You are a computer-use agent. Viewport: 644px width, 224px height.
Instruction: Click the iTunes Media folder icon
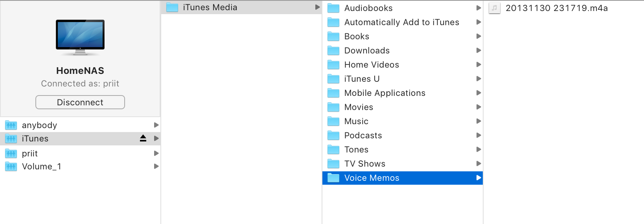tap(172, 7)
